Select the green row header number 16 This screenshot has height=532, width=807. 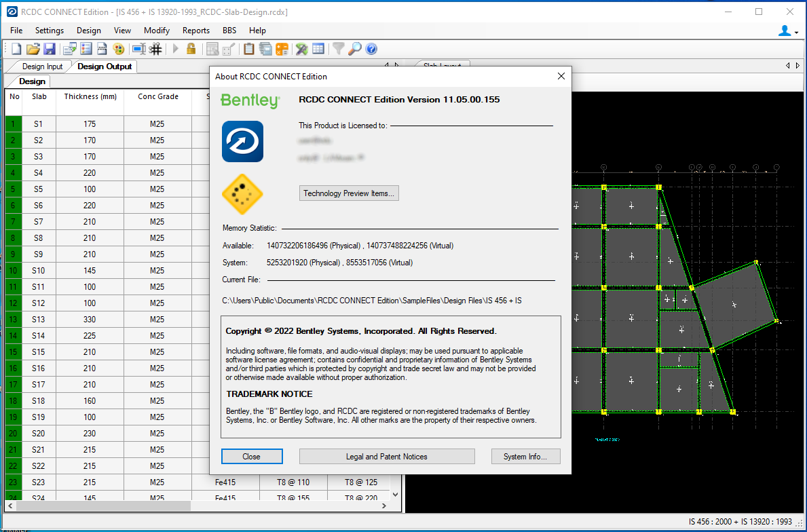[x=14, y=368]
